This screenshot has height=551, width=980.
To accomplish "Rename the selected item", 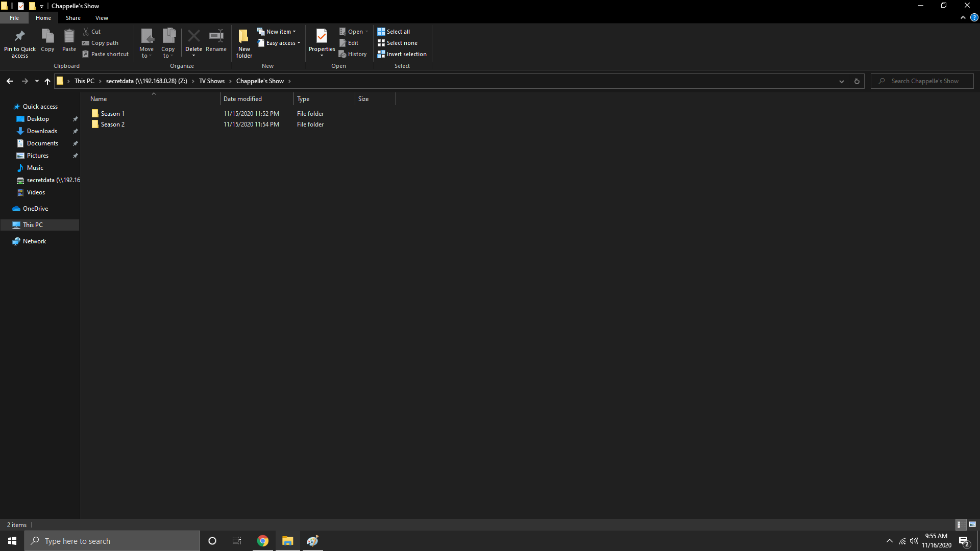I will [x=216, y=40].
